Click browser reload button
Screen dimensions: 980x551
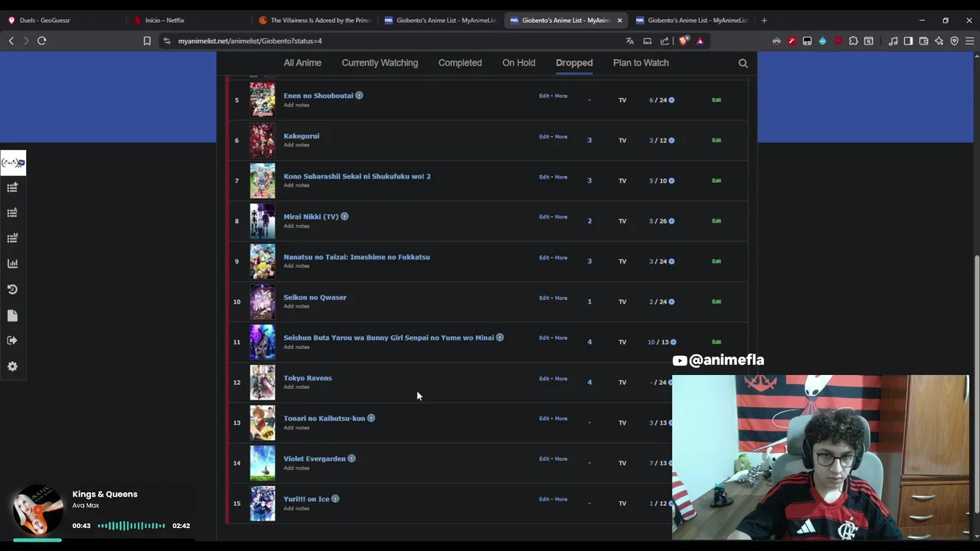42,41
